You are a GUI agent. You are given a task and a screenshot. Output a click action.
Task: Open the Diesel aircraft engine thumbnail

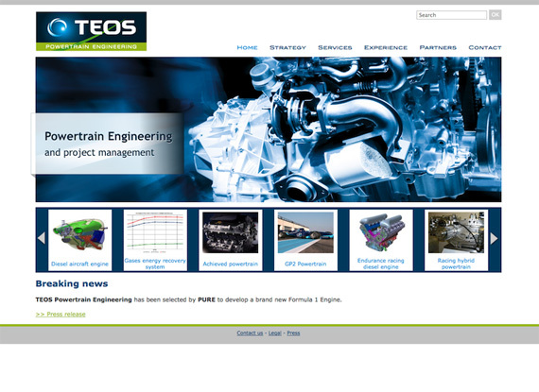(x=79, y=233)
